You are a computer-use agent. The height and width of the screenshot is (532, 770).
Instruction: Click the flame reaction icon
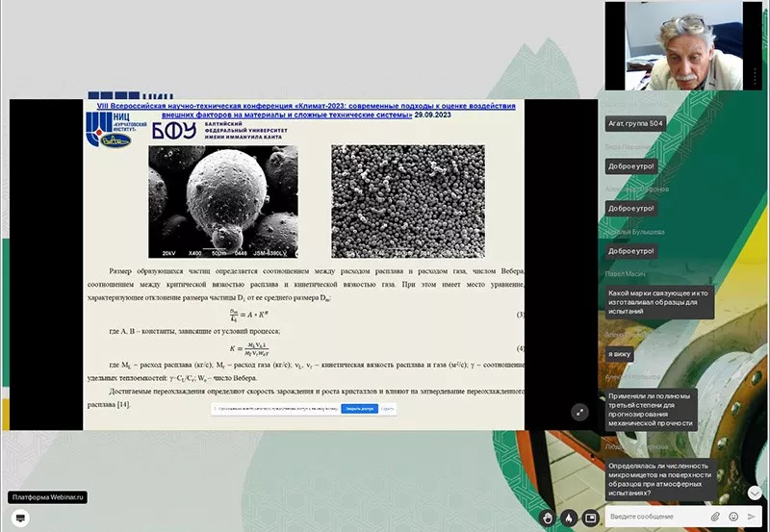569,518
